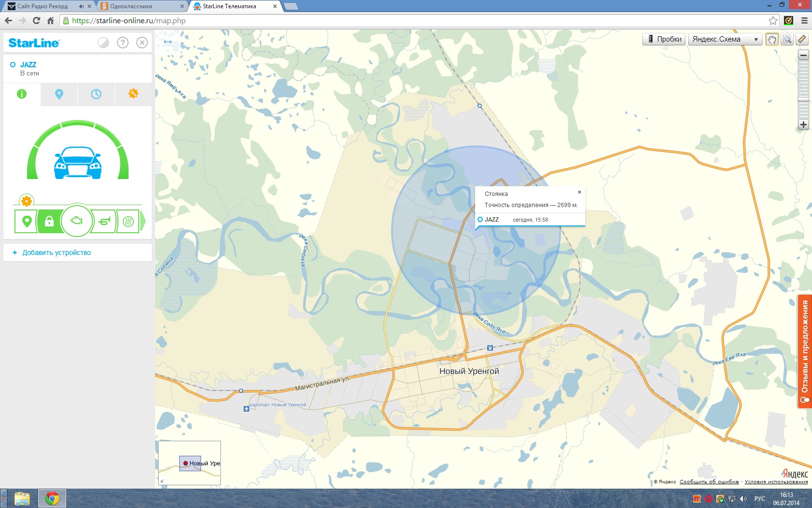812x508 pixels.
Task: Click Добавить устройство link
Action: coord(56,253)
